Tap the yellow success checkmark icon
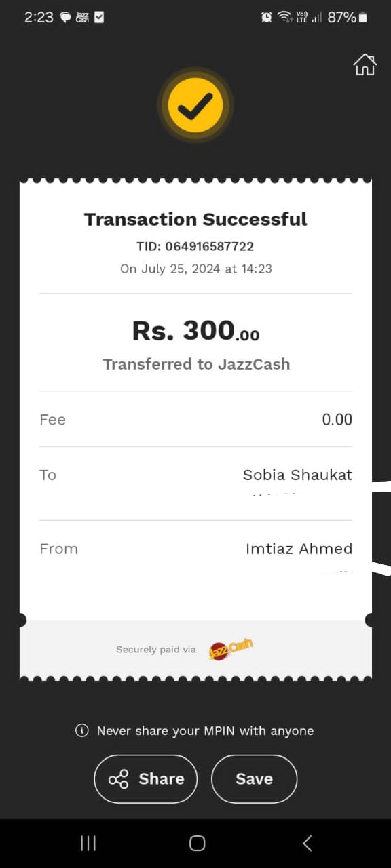The width and height of the screenshot is (391, 868). (x=195, y=105)
